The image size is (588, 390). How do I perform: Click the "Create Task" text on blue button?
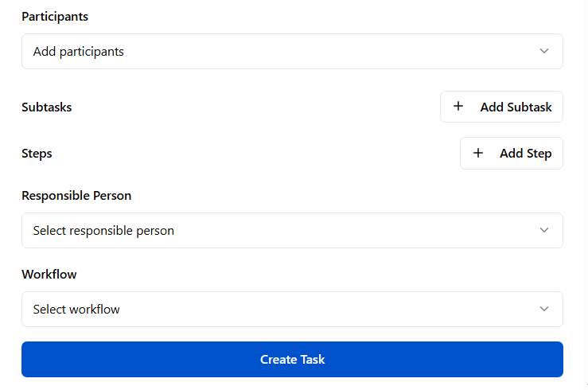pyautogui.click(x=292, y=360)
